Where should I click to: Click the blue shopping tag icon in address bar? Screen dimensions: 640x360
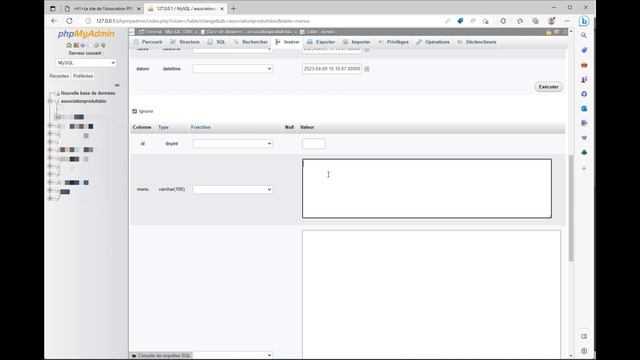coord(460,21)
